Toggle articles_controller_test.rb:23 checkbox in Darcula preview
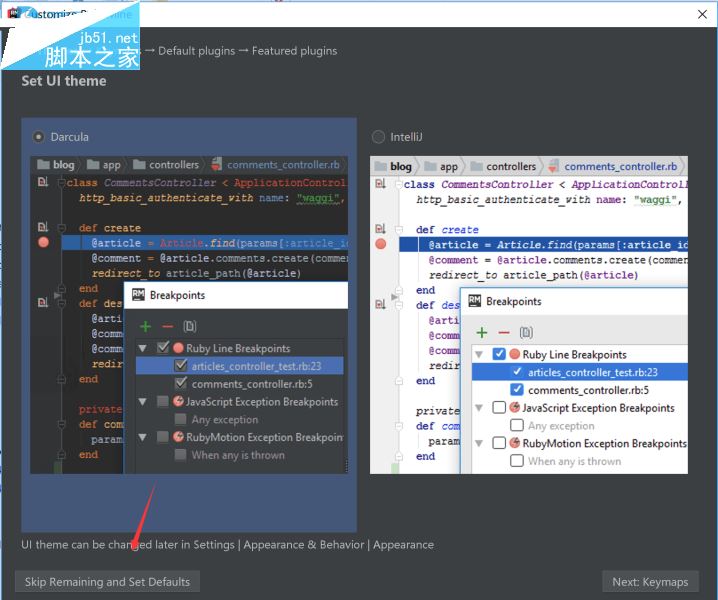Screen dimensions: 718x600 [181, 365]
